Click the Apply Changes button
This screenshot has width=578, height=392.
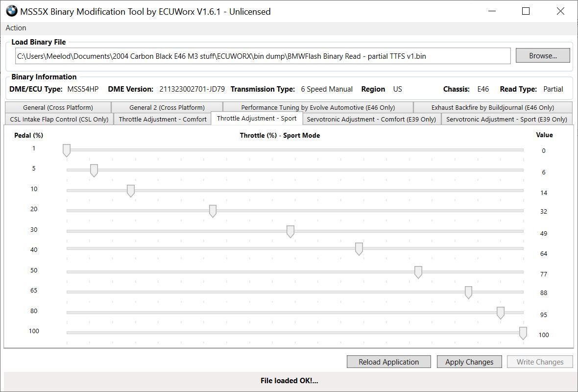(x=469, y=362)
